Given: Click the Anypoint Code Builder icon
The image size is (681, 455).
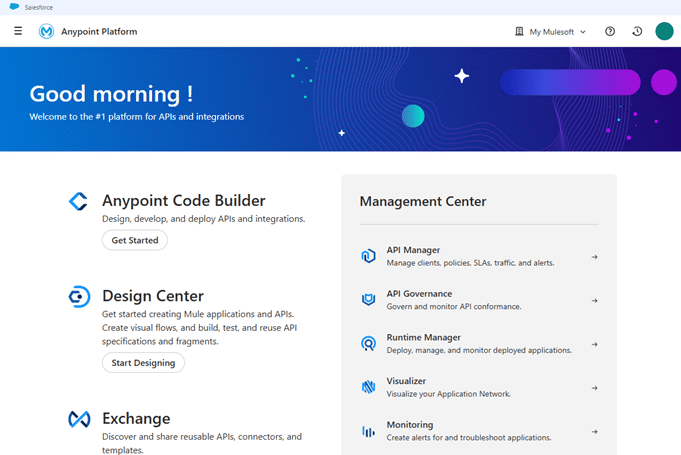Looking at the screenshot, I should [x=78, y=201].
